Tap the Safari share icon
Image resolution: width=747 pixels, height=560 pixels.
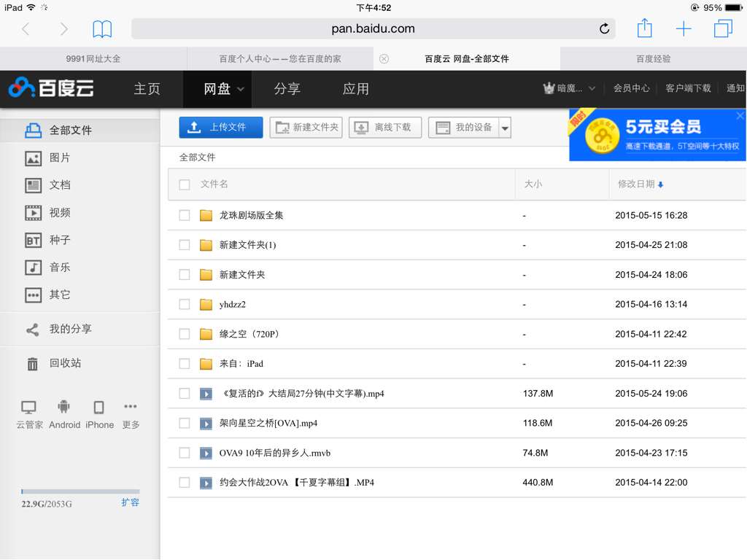645,28
